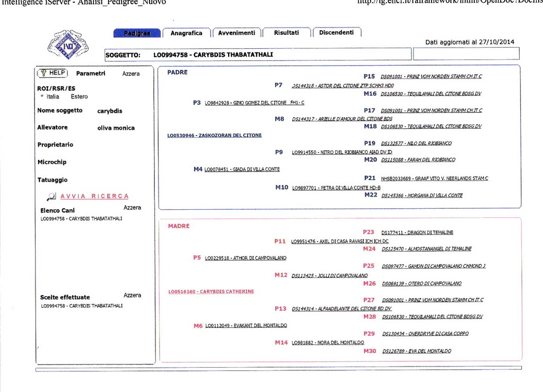Open P9 Nitro del Riobianco link
The height and width of the screenshot is (392, 543).
point(342,152)
